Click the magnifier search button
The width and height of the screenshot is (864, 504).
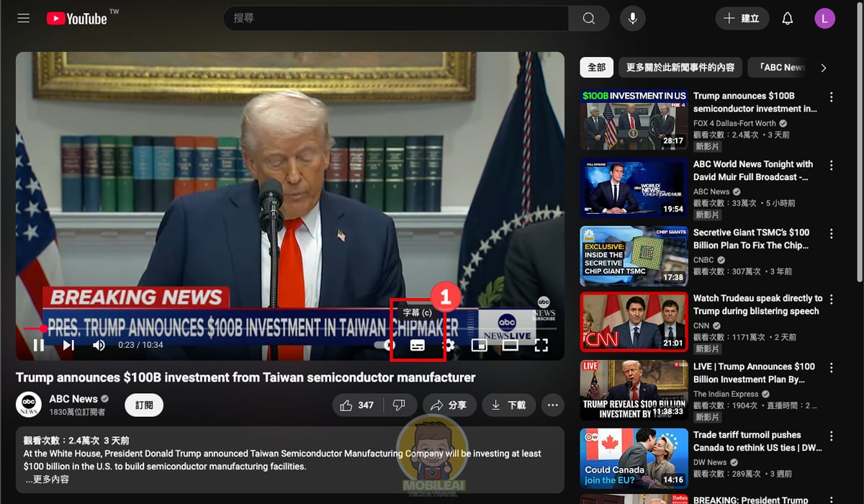589,19
